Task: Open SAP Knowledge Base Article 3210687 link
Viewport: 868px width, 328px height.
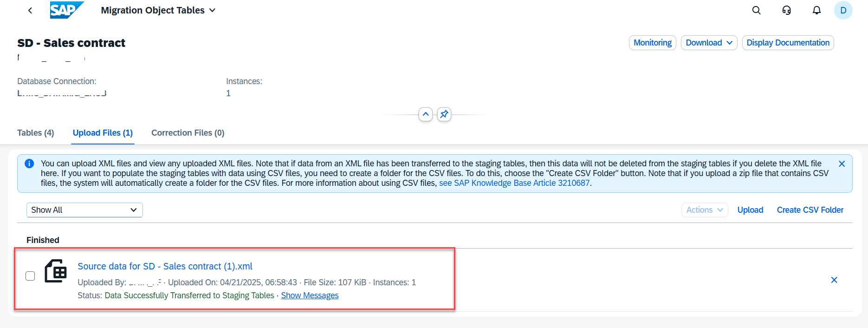Action: [x=514, y=183]
